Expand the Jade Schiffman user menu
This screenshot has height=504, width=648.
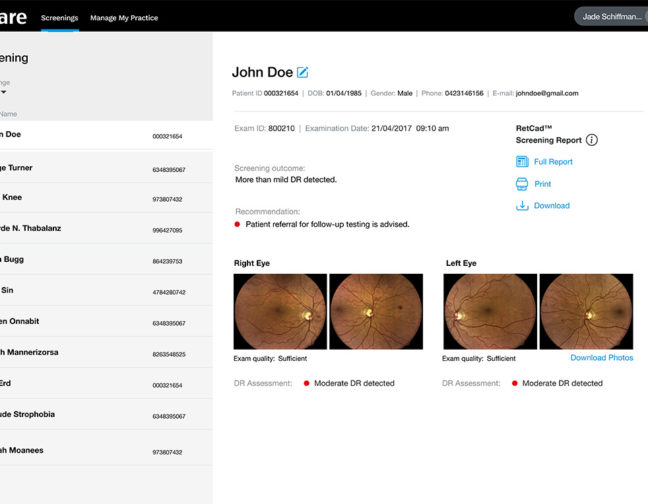pyautogui.click(x=609, y=17)
